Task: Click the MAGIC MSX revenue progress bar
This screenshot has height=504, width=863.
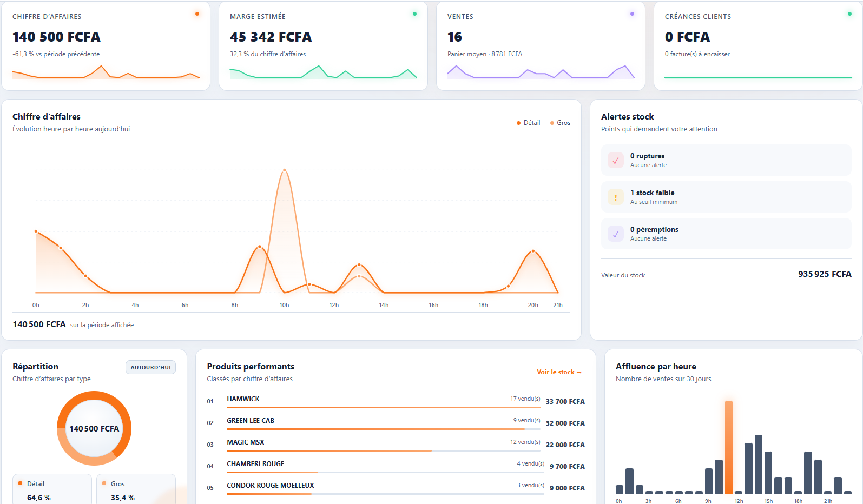Action: 384,450
